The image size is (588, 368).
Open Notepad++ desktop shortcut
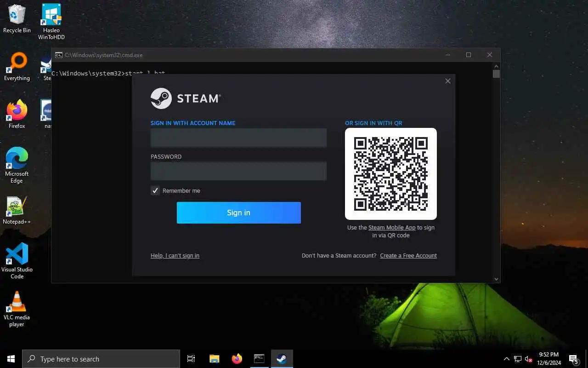point(17,210)
